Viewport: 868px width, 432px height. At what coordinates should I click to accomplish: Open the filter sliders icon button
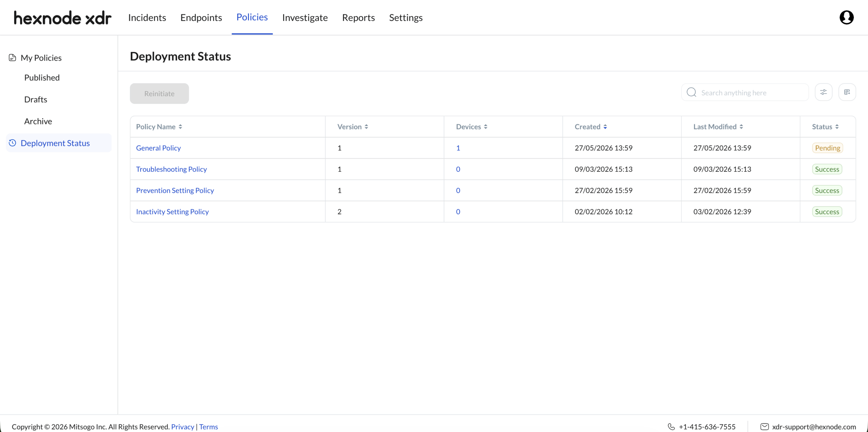(823, 92)
